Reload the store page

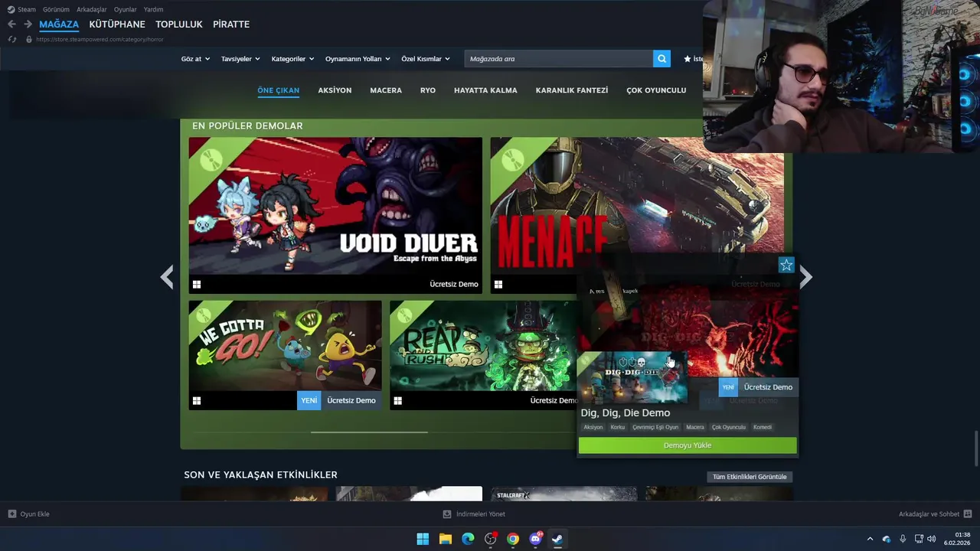(x=11, y=39)
